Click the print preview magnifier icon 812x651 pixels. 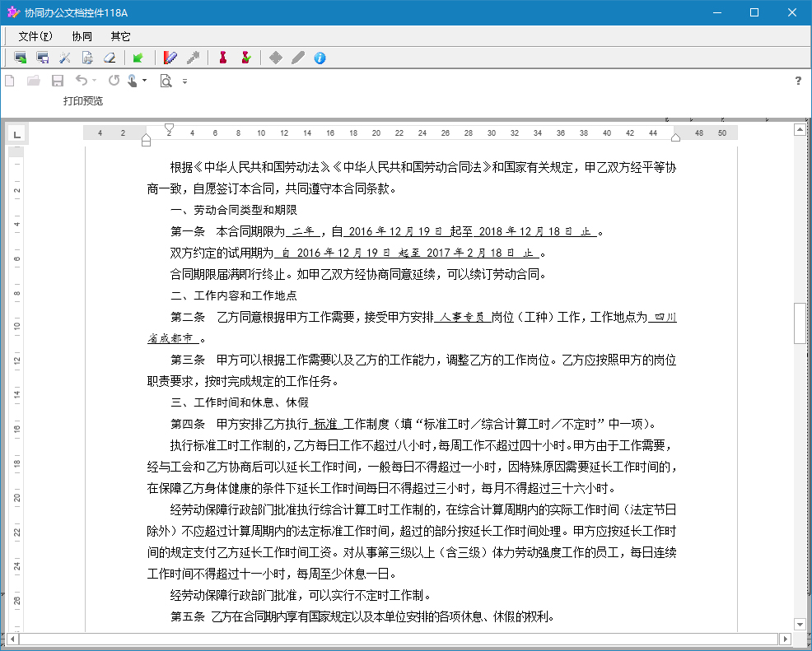166,81
